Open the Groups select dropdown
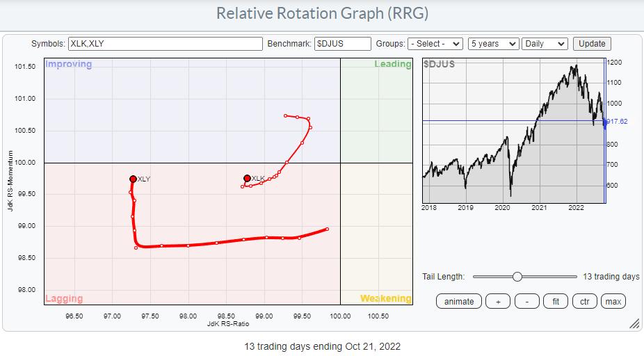644x356 pixels. 435,44
